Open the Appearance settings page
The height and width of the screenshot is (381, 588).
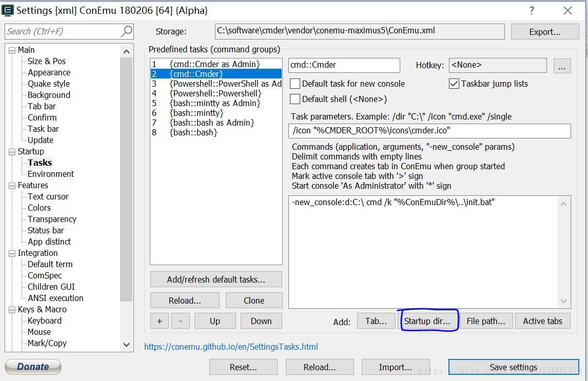(49, 72)
